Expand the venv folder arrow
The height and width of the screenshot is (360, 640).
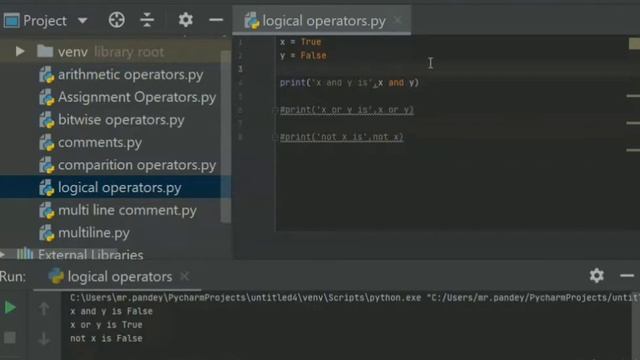coord(20,51)
